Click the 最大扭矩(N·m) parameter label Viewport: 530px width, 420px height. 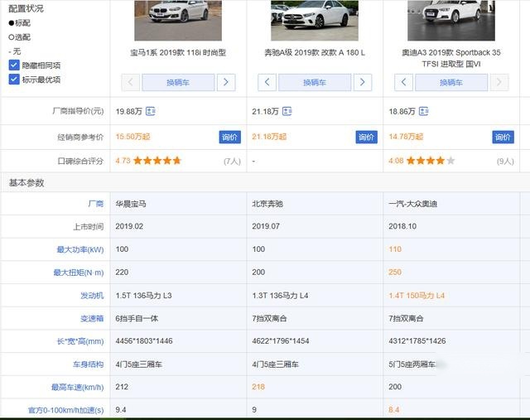tap(79, 273)
